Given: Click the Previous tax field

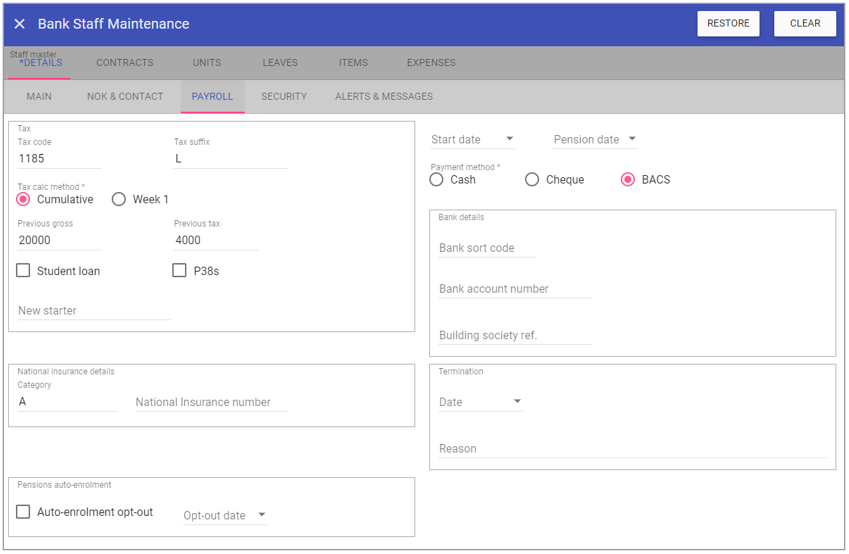Looking at the screenshot, I should [215, 240].
